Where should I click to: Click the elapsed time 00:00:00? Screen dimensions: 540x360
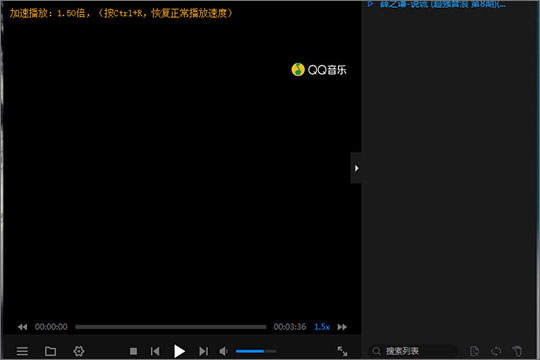click(x=51, y=327)
